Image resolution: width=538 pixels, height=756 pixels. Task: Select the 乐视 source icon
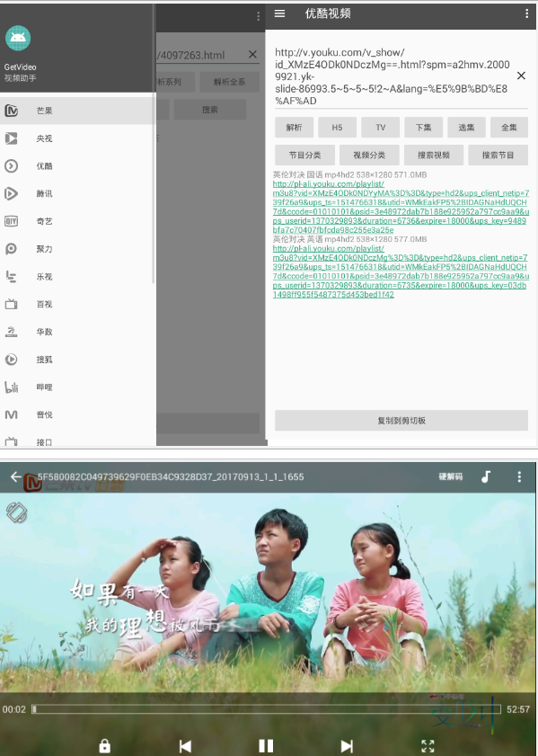click(x=11, y=276)
